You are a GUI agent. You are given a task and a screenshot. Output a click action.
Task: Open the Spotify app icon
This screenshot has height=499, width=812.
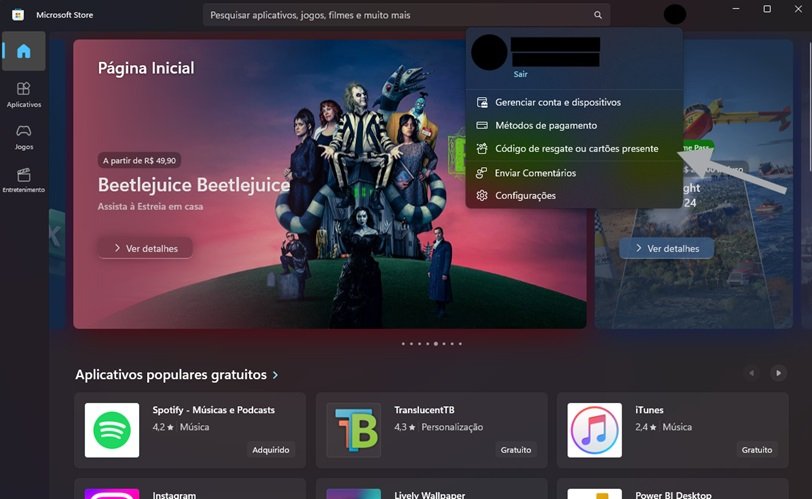coord(112,430)
